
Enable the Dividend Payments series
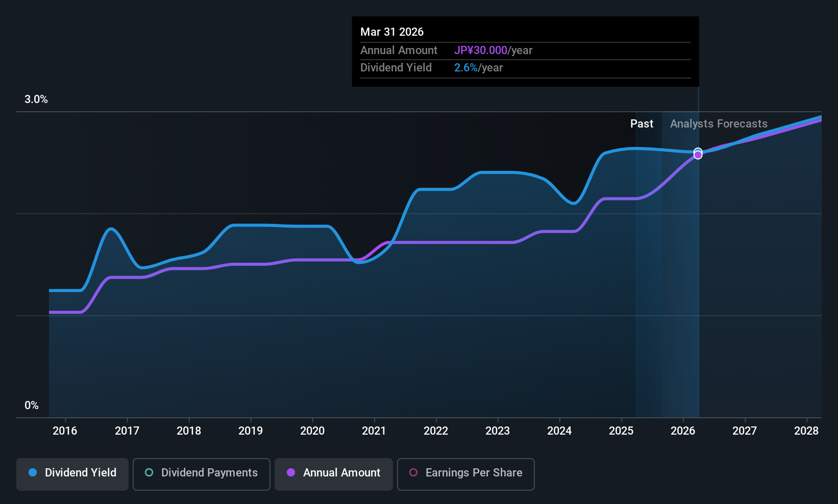pyautogui.click(x=202, y=474)
